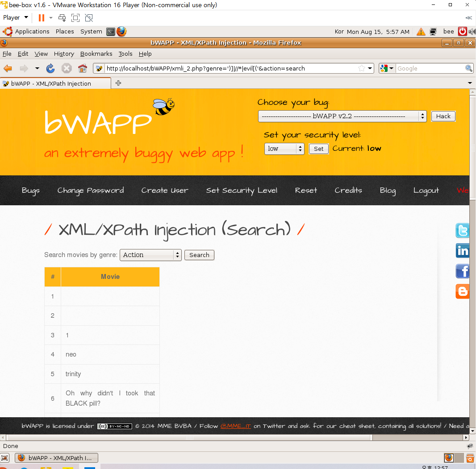Open the Blog link
Viewport: 476px width, 469px height.
click(388, 191)
